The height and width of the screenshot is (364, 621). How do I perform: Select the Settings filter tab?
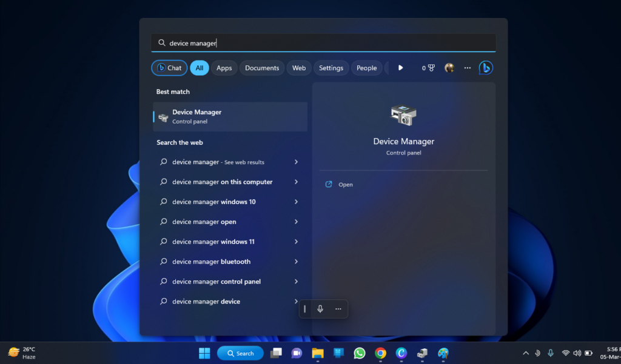point(331,68)
